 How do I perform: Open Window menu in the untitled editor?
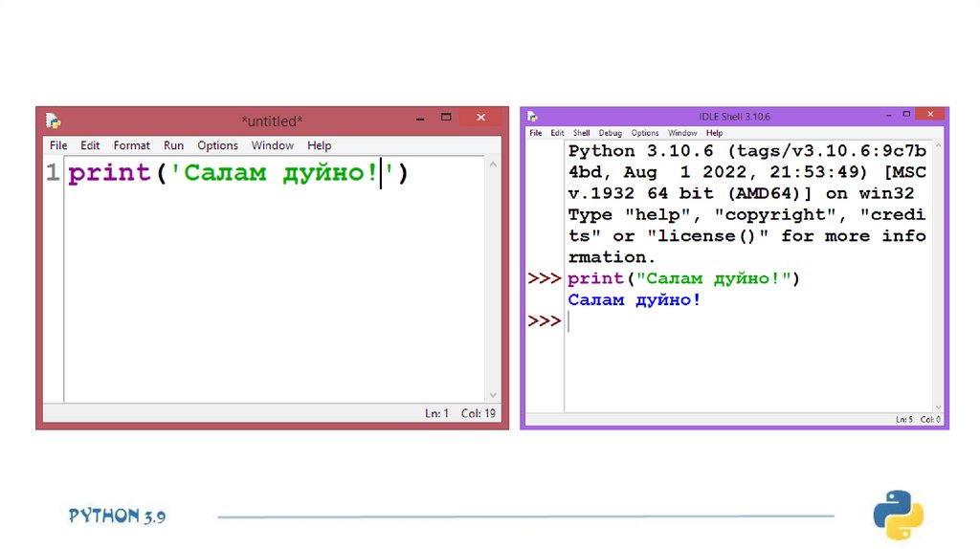tap(272, 145)
